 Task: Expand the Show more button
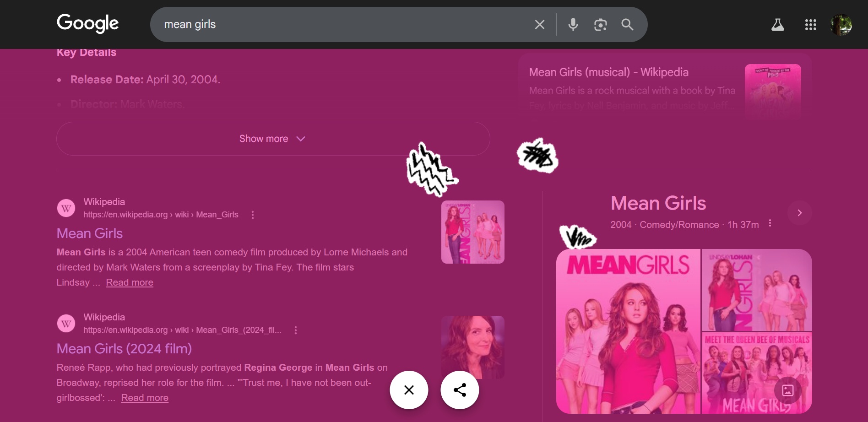273,139
